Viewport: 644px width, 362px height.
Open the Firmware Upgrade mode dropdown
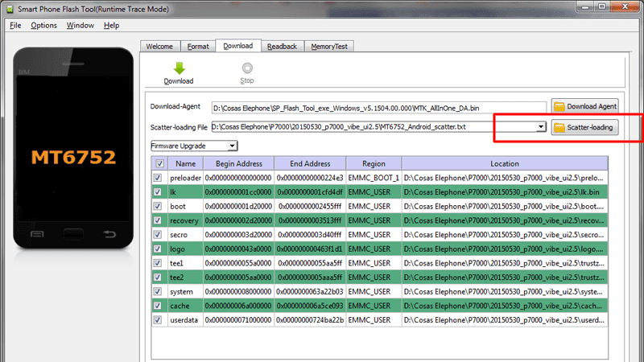[x=194, y=146]
